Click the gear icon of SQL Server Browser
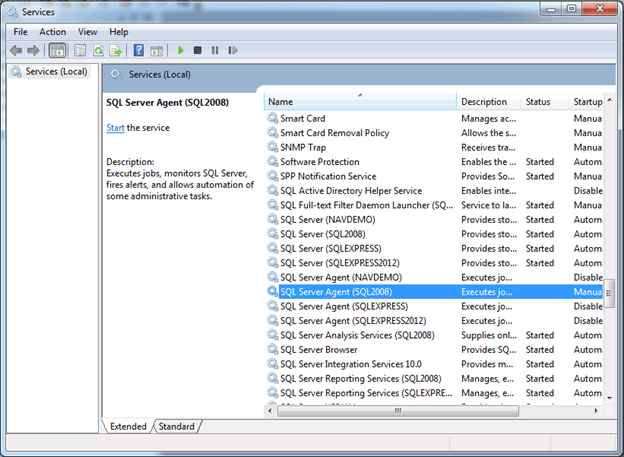Screen dimensions: 624x457 click(273, 350)
